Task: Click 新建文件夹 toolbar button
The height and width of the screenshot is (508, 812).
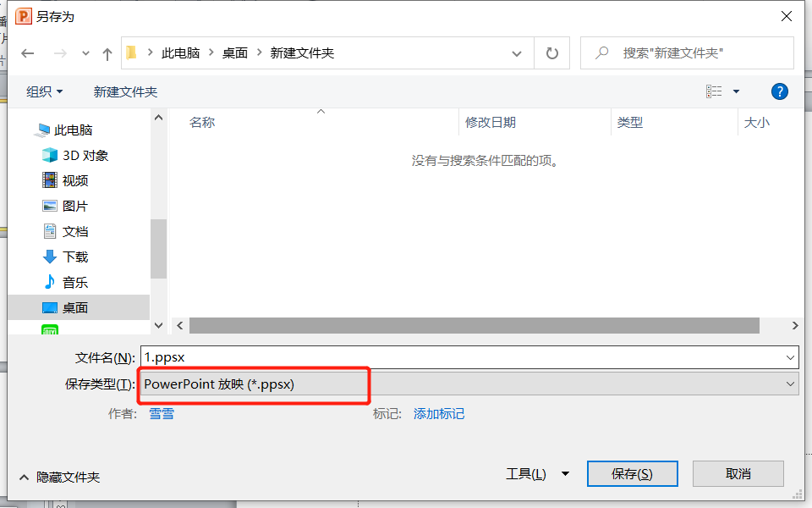Action: click(x=125, y=91)
